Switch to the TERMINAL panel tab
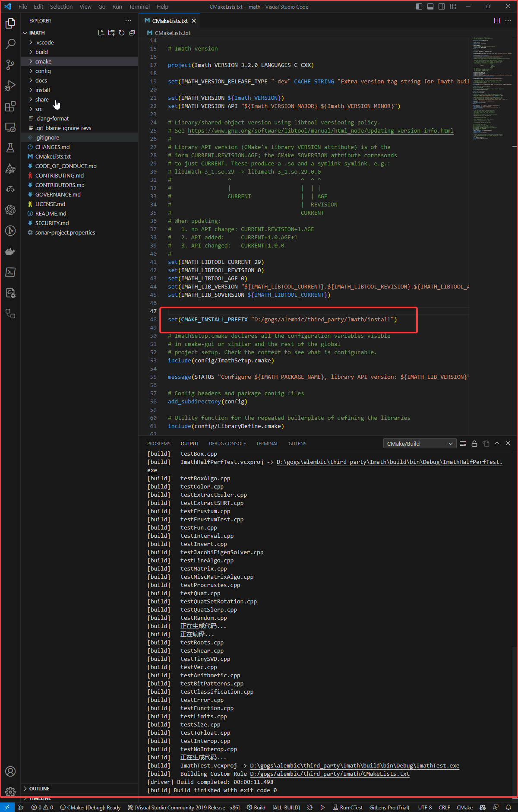 point(267,444)
